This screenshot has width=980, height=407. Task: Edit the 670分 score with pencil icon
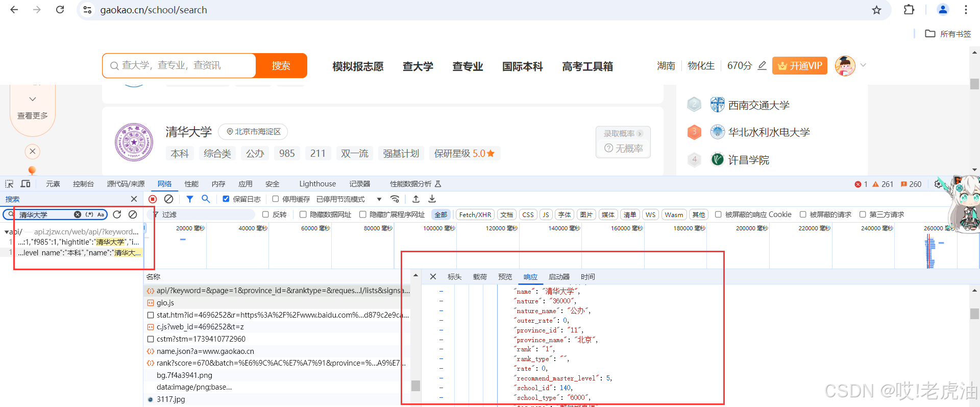coord(762,65)
